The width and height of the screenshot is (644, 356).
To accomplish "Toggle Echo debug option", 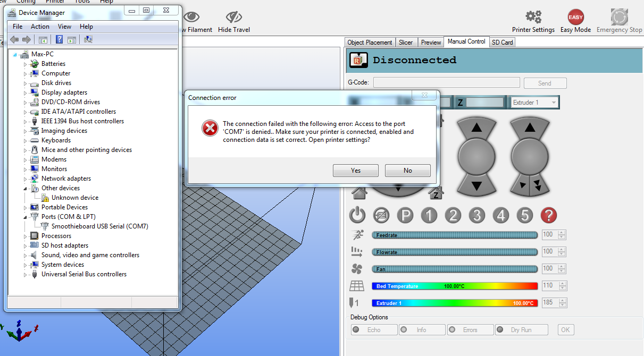I will coord(374,330).
